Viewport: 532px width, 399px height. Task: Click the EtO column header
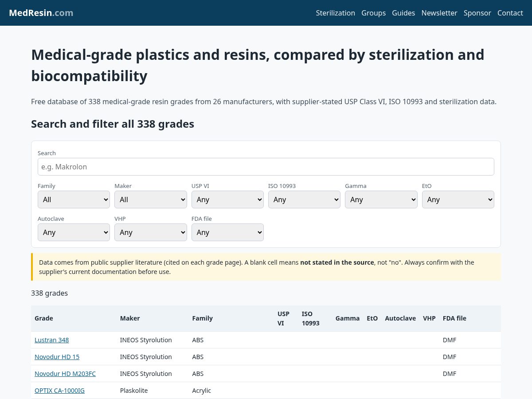tap(372, 318)
